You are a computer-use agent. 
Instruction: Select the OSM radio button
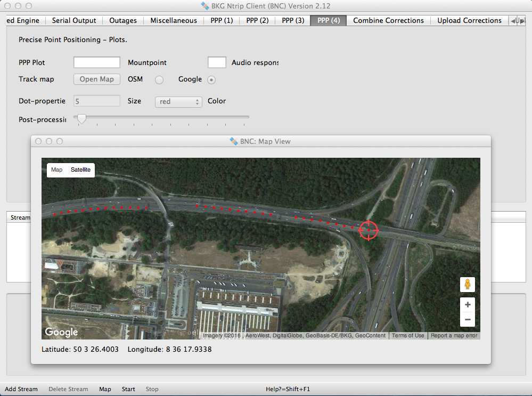[159, 80]
